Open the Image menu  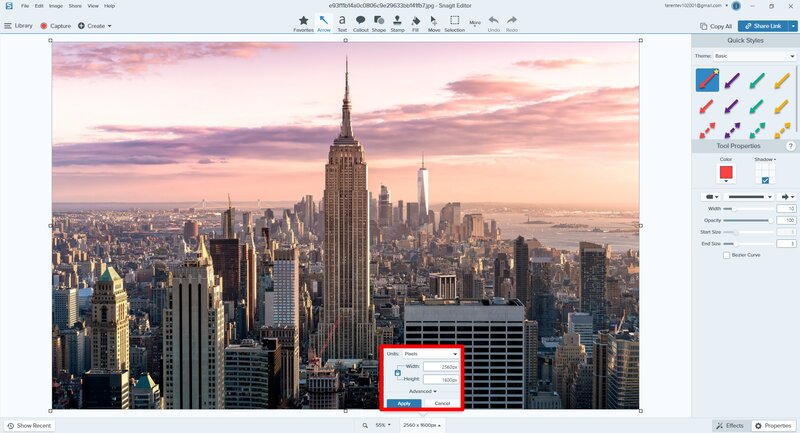[x=56, y=6]
